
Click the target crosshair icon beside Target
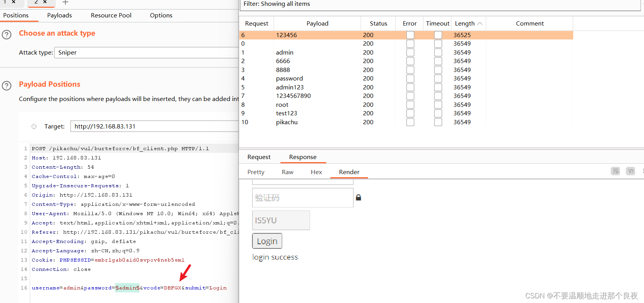point(34,126)
